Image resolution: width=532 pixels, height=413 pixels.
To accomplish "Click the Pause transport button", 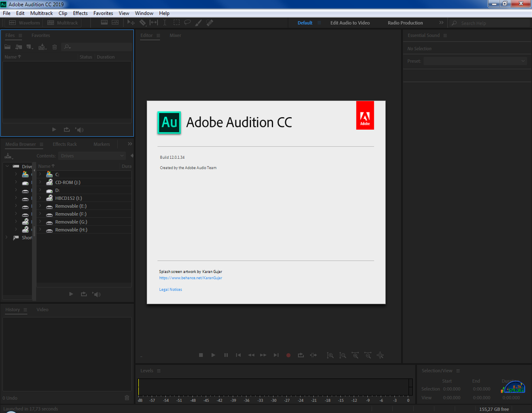I will 226,355.
